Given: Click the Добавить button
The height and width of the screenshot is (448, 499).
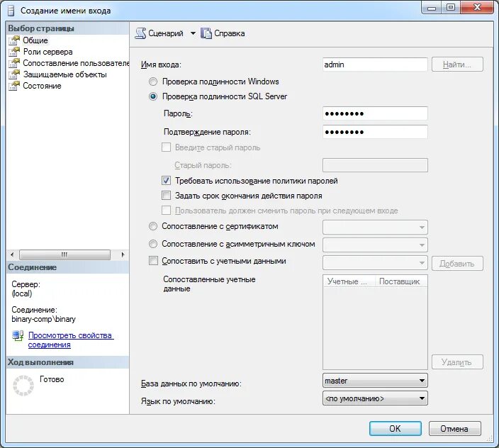Looking at the screenshot, I should coord(457,264).
